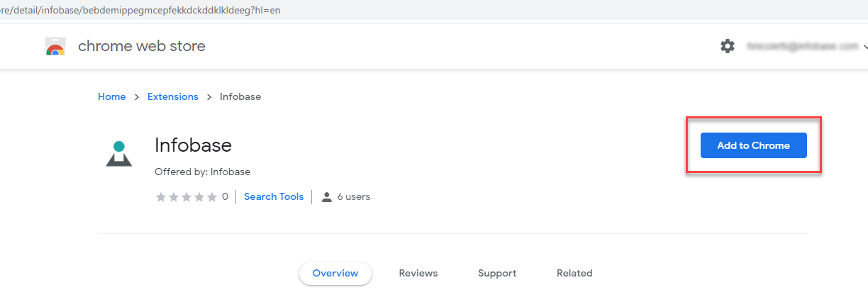Go to the Home breadcrumb link

pos(111,96)
